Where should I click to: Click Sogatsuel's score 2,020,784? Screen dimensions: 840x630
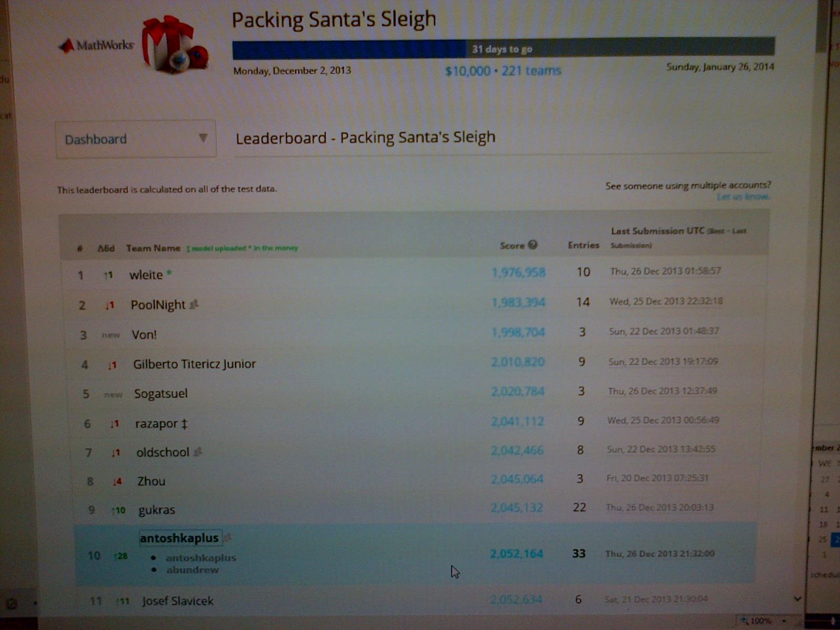pyautogui.click(x=518, y=392)
